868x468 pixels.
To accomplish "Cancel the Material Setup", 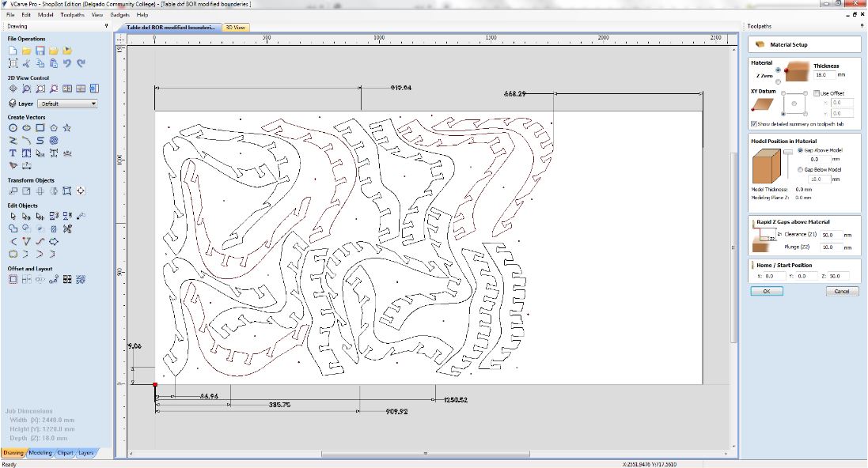I will point(842,291).
